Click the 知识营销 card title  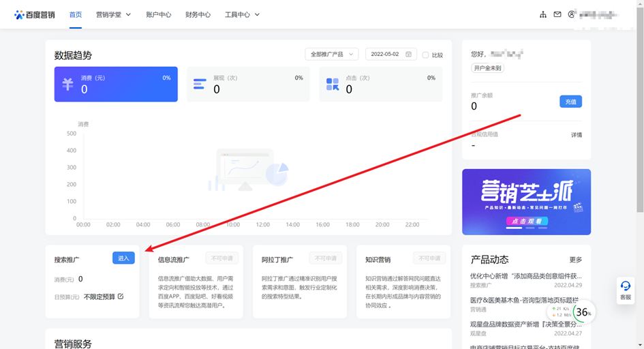click(378, 260)
